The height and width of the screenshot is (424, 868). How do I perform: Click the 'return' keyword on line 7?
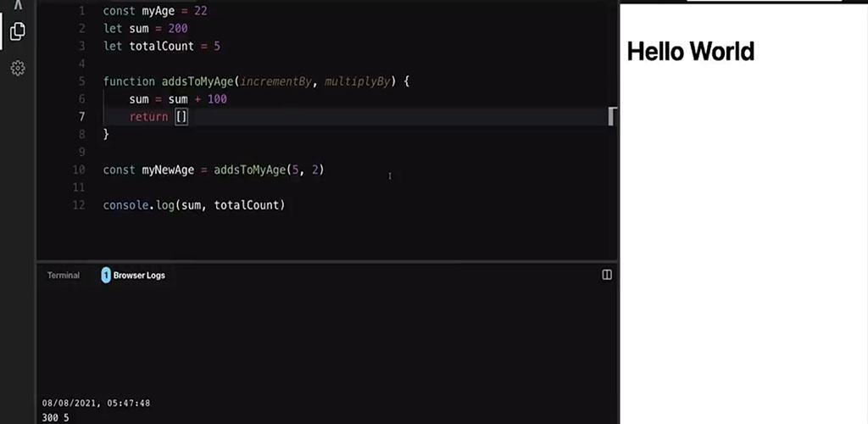[x=148, y=117]
